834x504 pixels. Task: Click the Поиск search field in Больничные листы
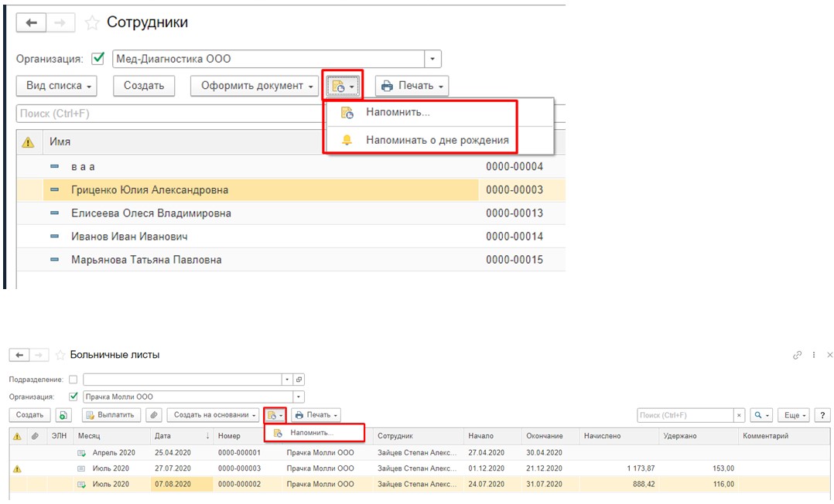coord(683,415)
